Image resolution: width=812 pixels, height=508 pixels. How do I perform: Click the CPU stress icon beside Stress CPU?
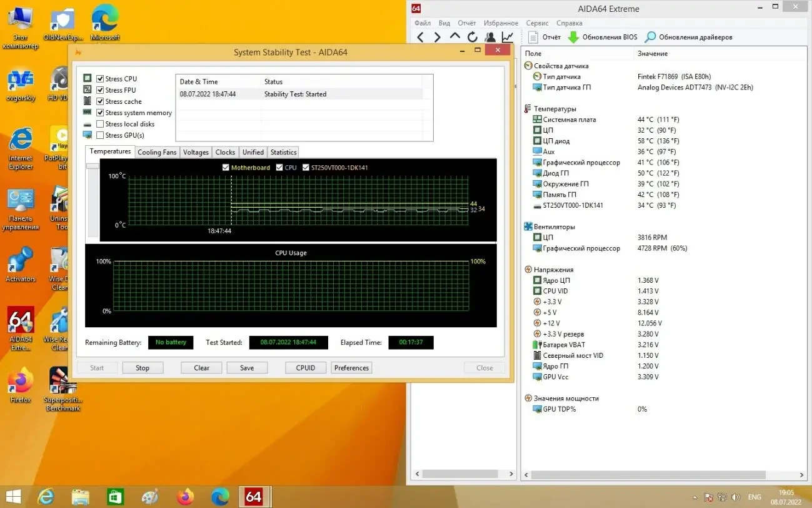tap(86, 78)
